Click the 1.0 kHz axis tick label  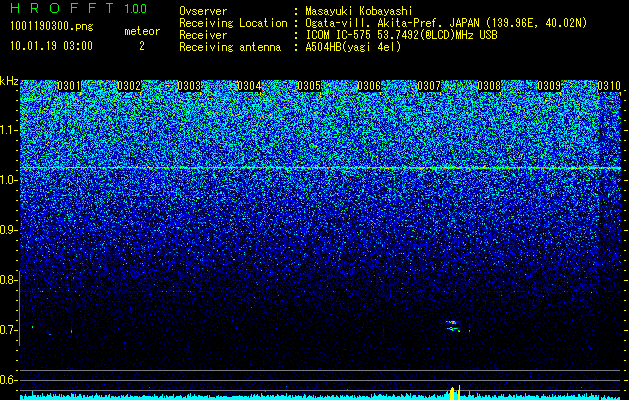9,181
